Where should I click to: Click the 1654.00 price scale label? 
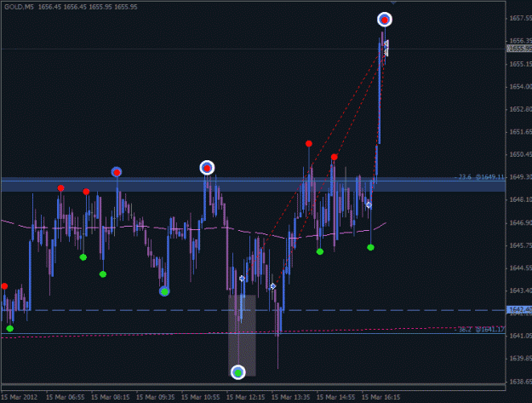click(520, 87)
